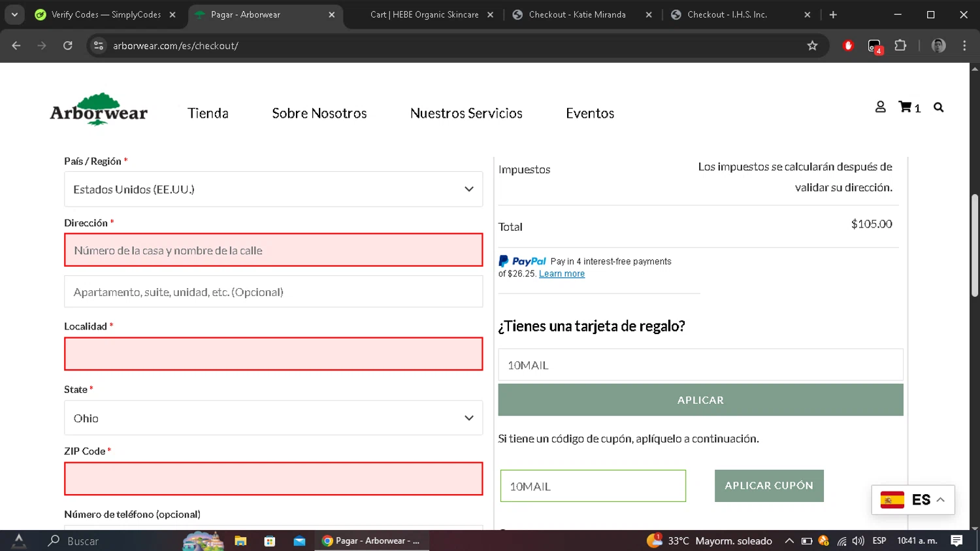Click the address bar URL
This screenshot has width=980, height=551.
176,46
